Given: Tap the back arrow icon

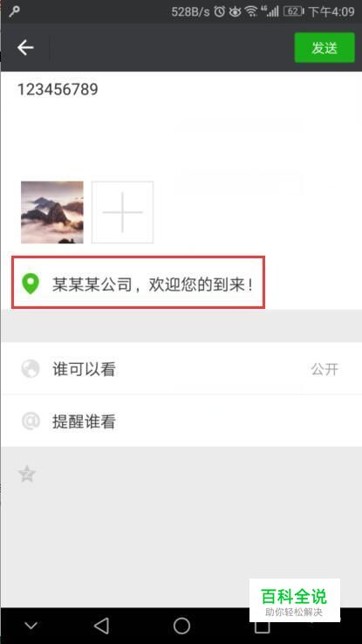Looking at the screenshot, I should (x=25, y=48).
